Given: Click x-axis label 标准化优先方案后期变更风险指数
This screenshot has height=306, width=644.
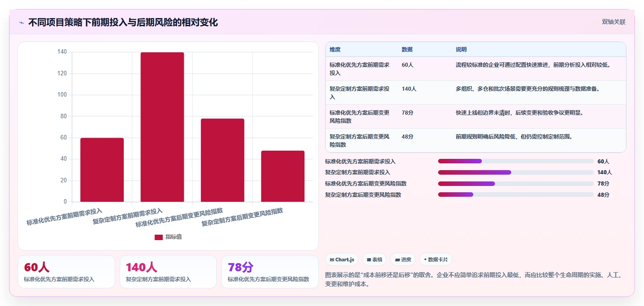Looking at the screenshot, I should coord(179,218).
